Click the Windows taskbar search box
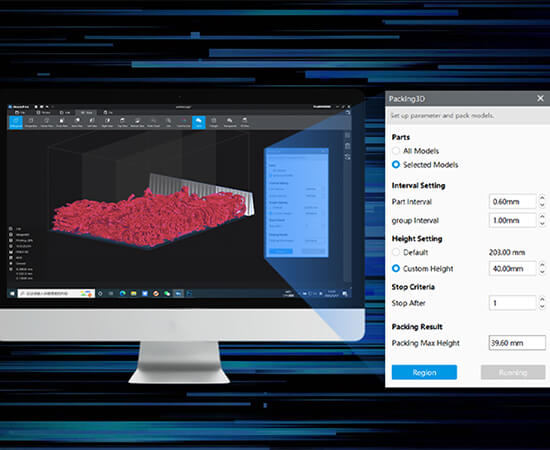This screenshot has width=550, height=450. point(56,293)
